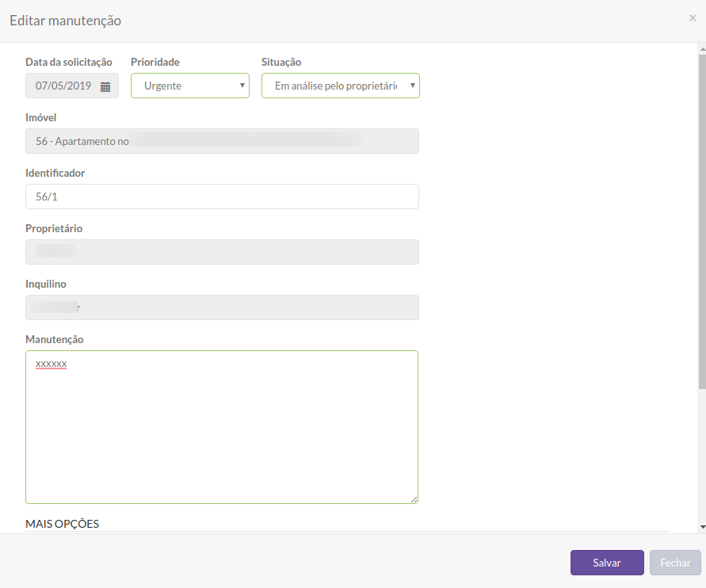Click the scrollbar up arrow
This screenshot has height=588, width=706.
click(x=702, y=48)
